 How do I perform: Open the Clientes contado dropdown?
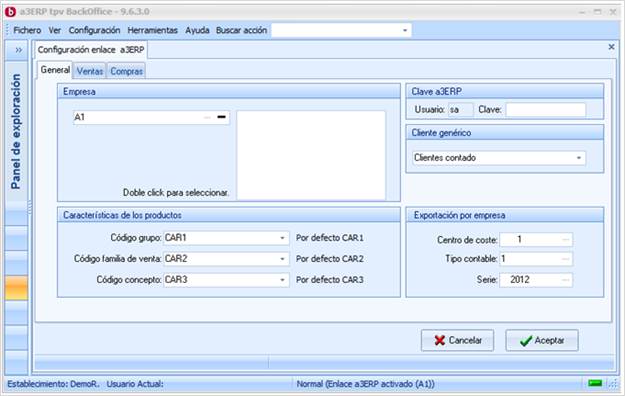click(x=578, y=158)
